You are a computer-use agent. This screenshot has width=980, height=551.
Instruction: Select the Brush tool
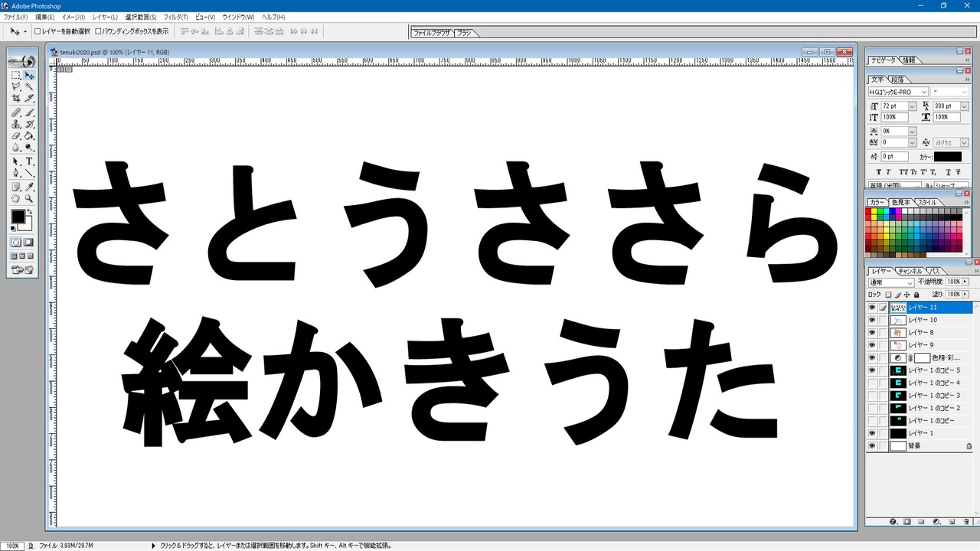pyautogui.click(x=29, y=112)
